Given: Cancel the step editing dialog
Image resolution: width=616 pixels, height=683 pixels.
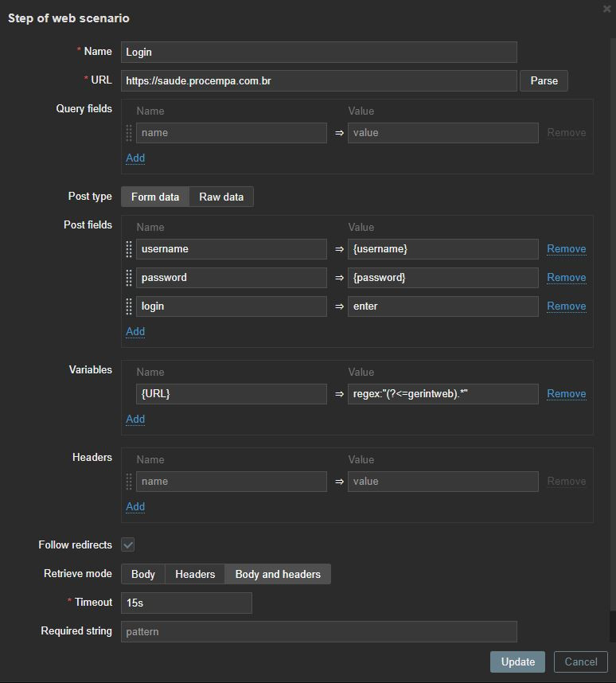Looking at the screenshot, I should (580, 662).
